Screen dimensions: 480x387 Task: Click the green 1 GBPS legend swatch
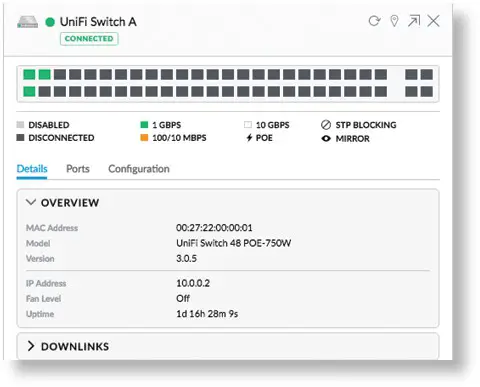pyautogui.click(x=144, y=125)
